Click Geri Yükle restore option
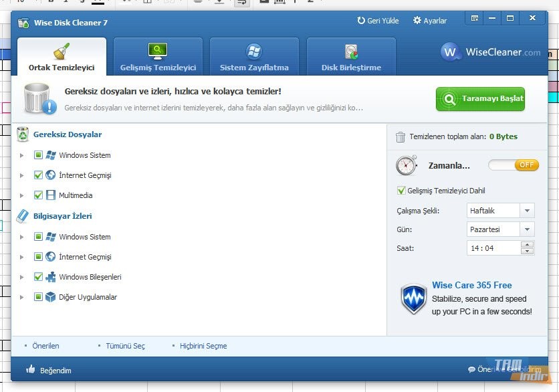This screenshot has width=559, height=392. pyautogui.click(x=378, y=21)
